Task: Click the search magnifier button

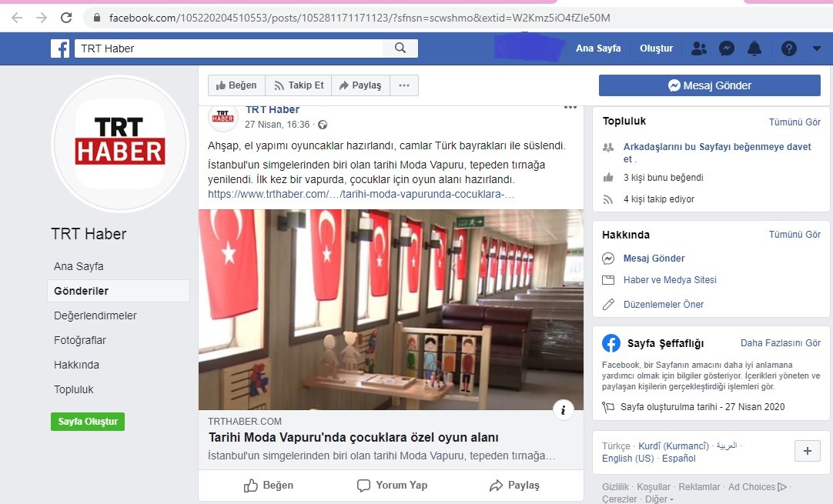Action: click(400, 48)
